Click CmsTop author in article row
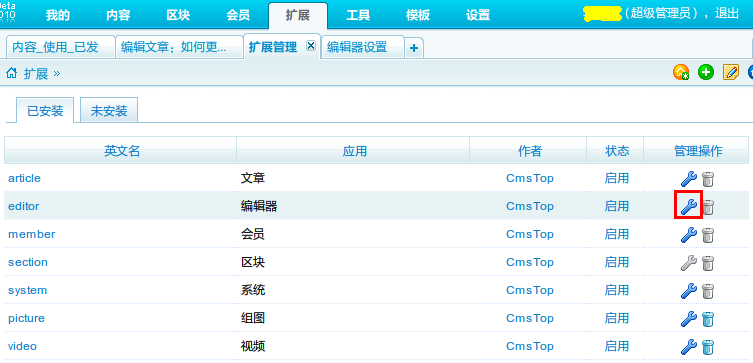753x363 pixels. pos(530,179)
